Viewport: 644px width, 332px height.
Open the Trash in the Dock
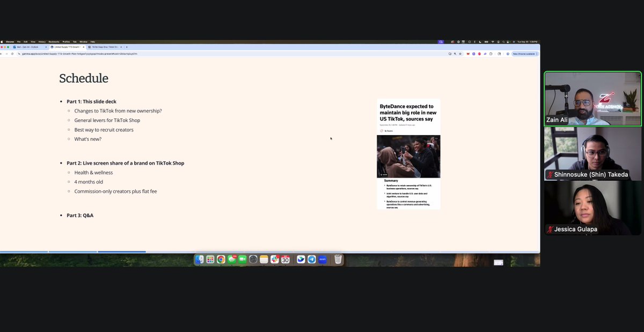coord(338,260)
